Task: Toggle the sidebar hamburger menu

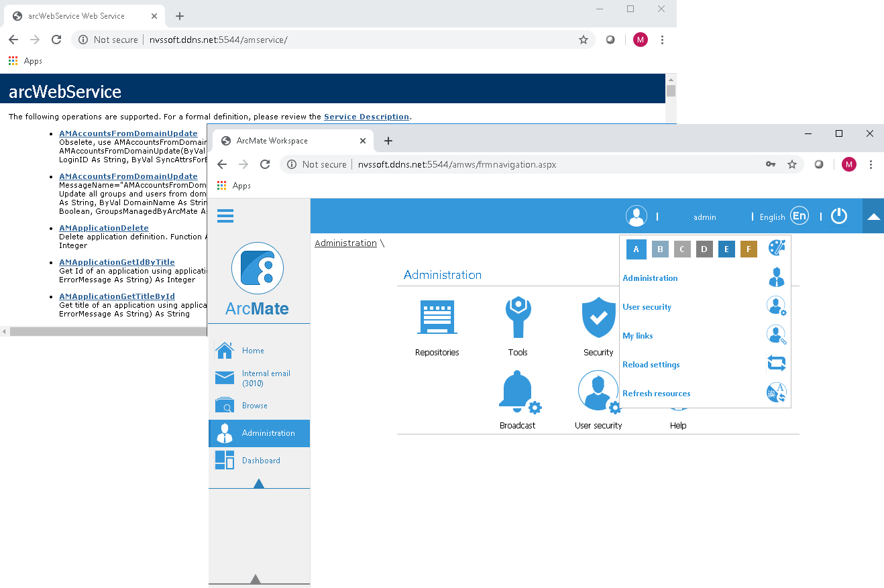Action: pos(225,215)
